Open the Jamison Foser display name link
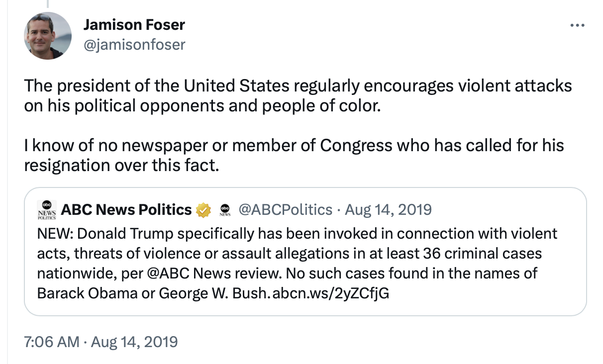Screen dimensions: 603x364 (x=133, y=24)
